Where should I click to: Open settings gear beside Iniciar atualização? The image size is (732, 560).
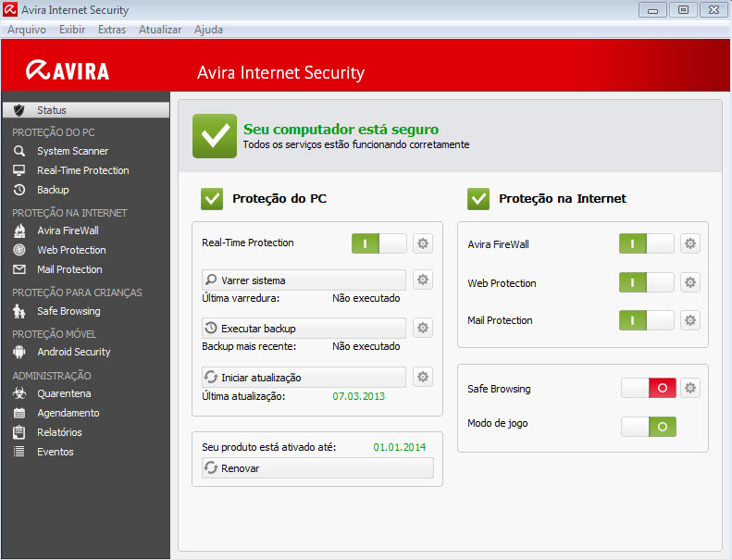[423, 377]
